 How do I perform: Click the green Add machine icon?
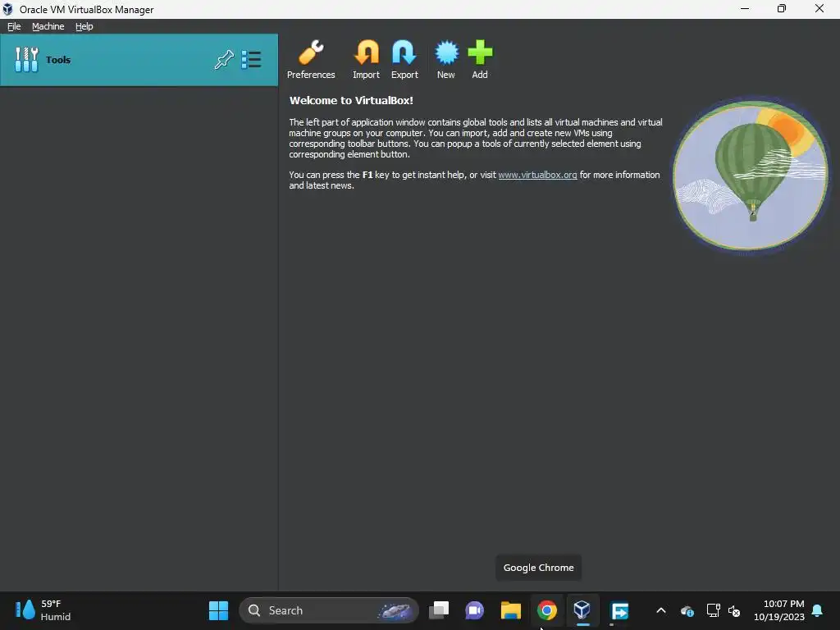(x=479, y=59)
